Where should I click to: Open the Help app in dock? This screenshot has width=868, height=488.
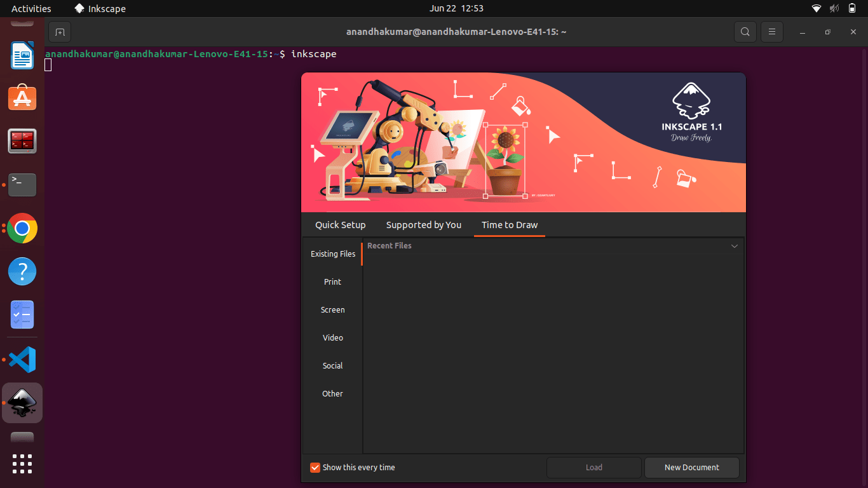coord(22,271)
